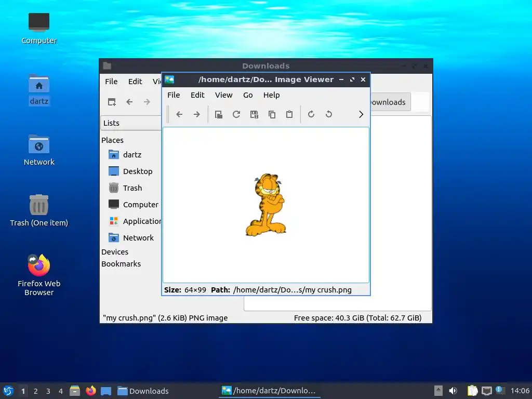Click the Garfield image in the viewer

(267, 205)
